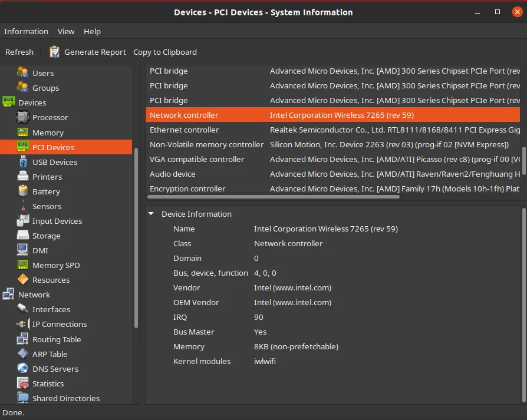Viewport: 527px width, 420px height.
Task: Open the View menu
Action: [66, 31]
